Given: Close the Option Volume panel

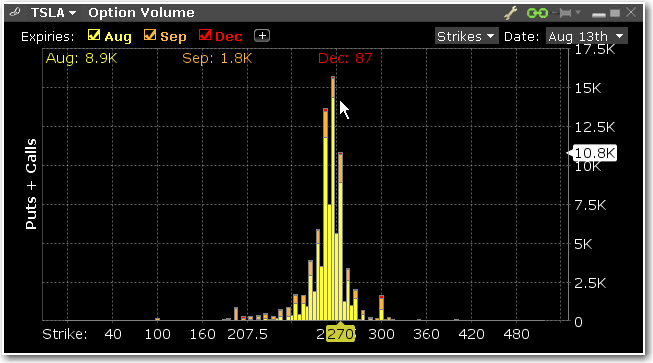Looking at the screenshot, I should click(x=631, y=12).
